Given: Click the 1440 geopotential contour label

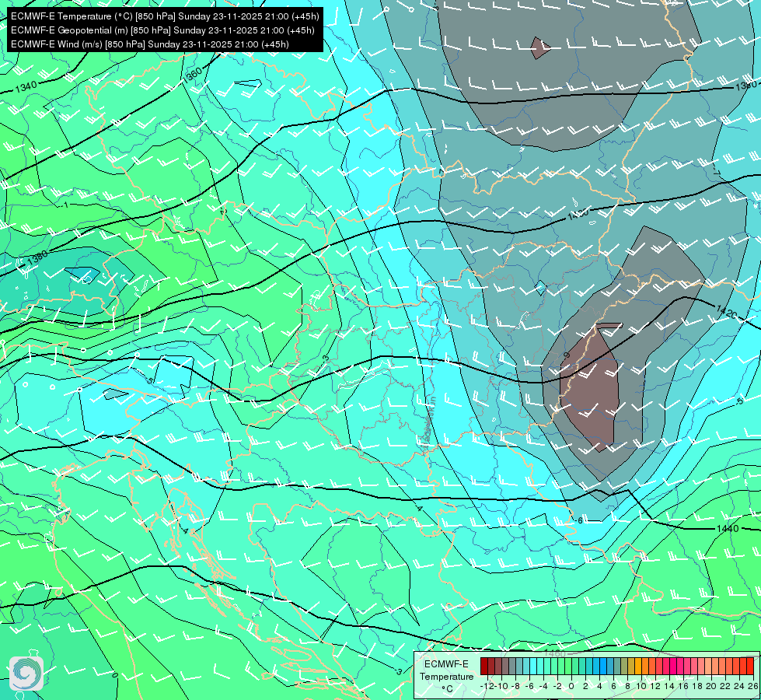Looking at the screenshot, I should tap(728, 529).
